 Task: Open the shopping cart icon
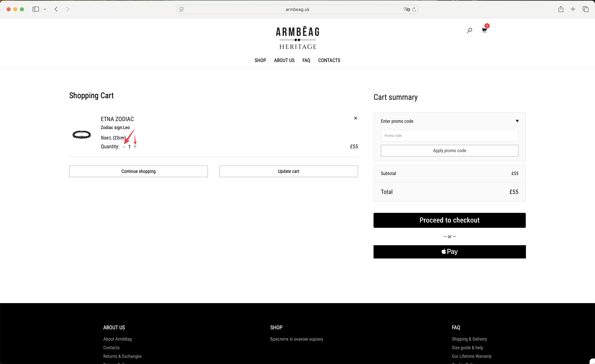[484, 30]
